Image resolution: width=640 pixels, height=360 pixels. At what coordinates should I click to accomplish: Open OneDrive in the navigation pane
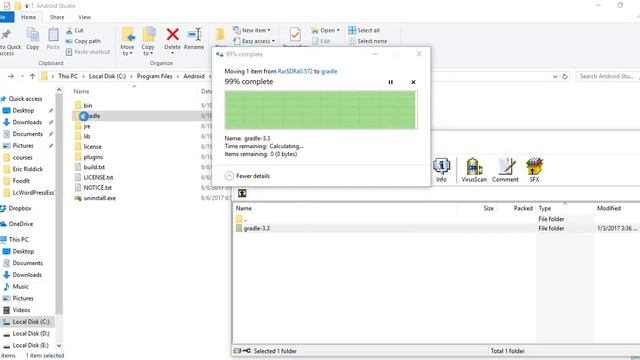point(20,224)
